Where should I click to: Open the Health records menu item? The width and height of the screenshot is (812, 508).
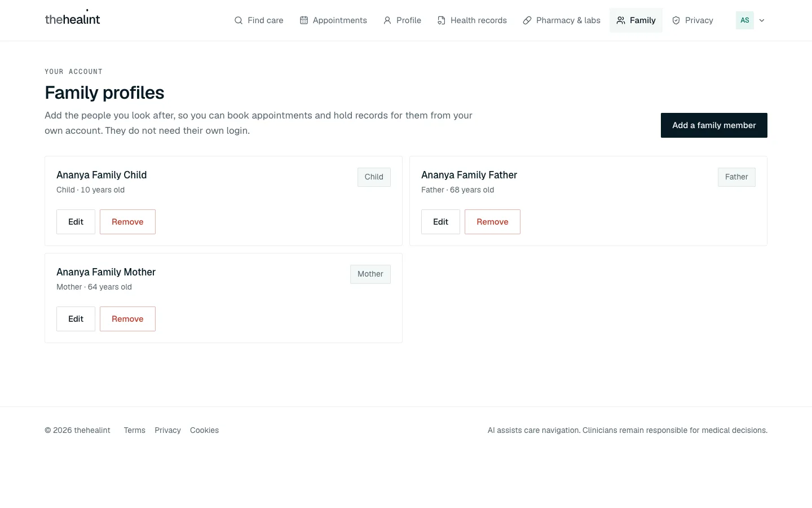[472, 20]
